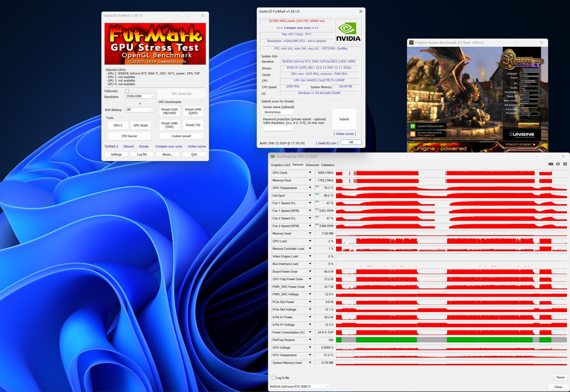Open the GPU-Z graphics card selector dropdown
The width and height of the screenshot is (570, 392).
pos(299,386)
